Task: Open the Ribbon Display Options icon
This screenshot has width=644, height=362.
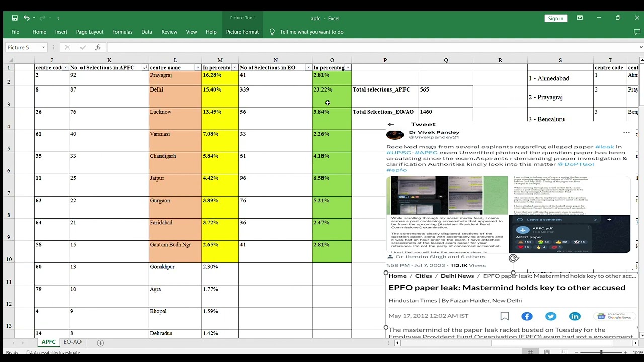Action: [x=580, y=18]
